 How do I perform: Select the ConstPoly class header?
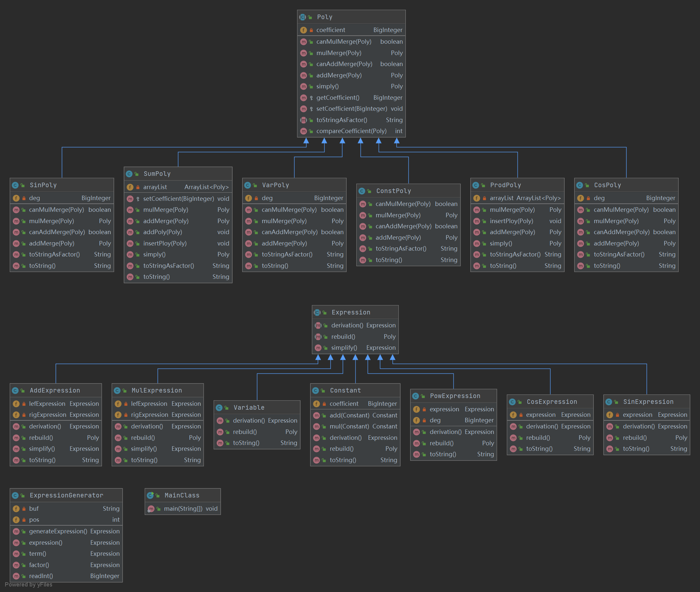tap(394, 191)
